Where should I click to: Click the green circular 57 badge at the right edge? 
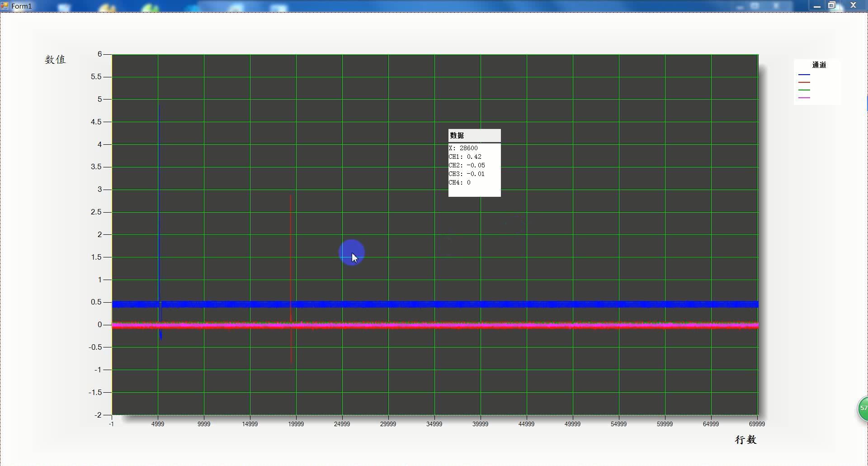863,409
